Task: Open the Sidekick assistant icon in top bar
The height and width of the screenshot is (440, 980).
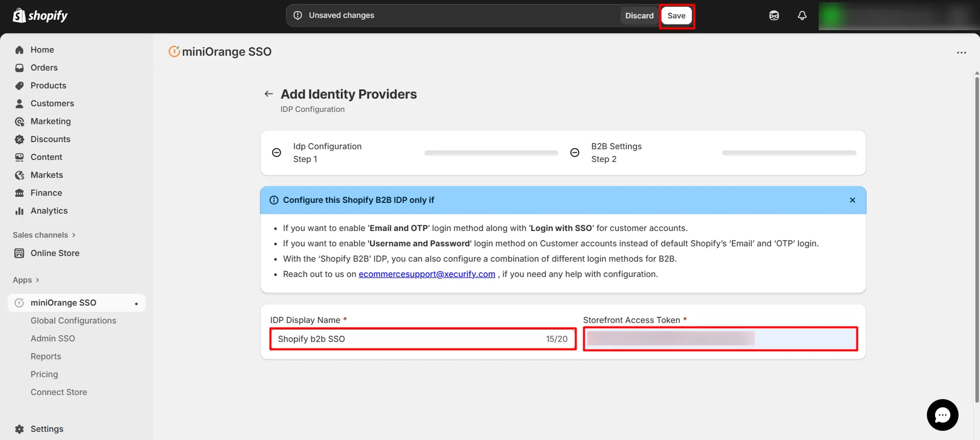Action: coord(774,15)
